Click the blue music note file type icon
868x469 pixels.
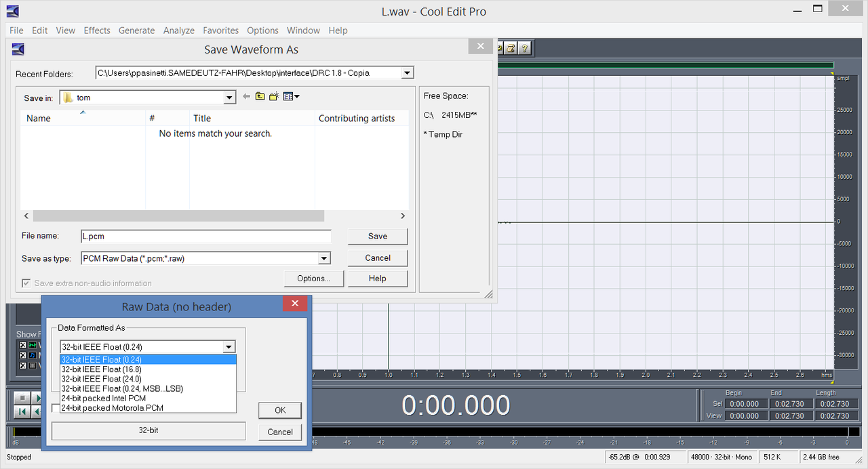(33, 356)
